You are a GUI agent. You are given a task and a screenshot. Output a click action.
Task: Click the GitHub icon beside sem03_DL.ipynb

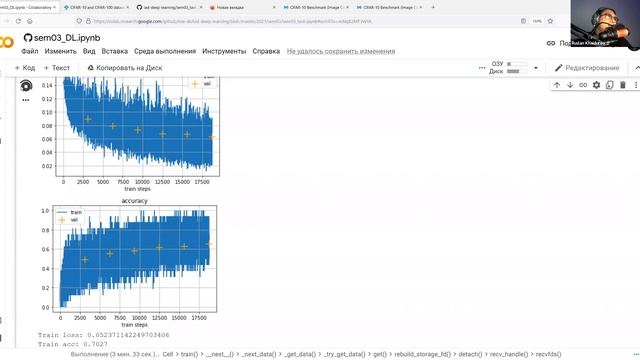click(28, 38)
